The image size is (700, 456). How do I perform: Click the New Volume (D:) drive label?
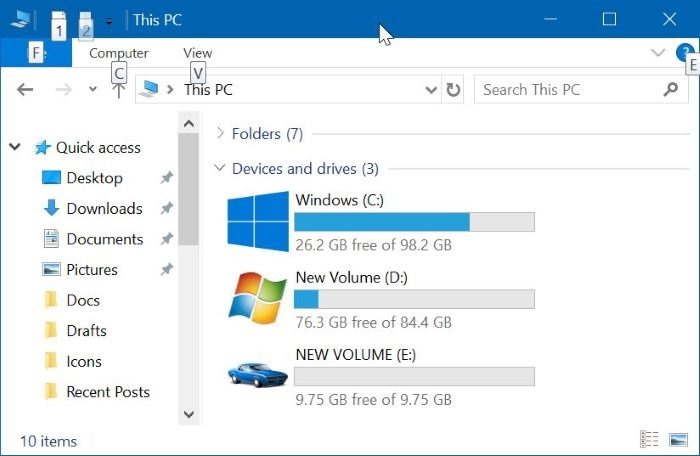tap(351, 277)
